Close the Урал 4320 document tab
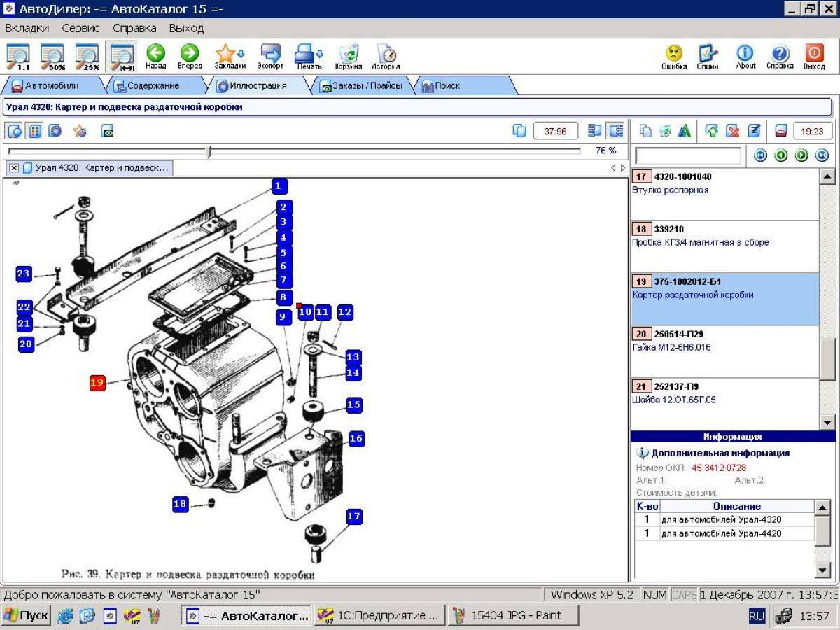Screen dimensions: 840x630 click(x=14, y=168)
